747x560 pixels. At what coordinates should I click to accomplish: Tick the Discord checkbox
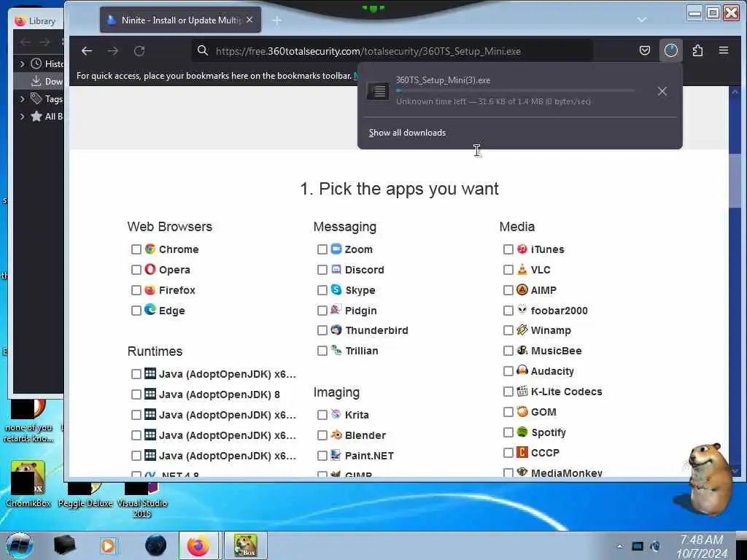click(322, 270)
